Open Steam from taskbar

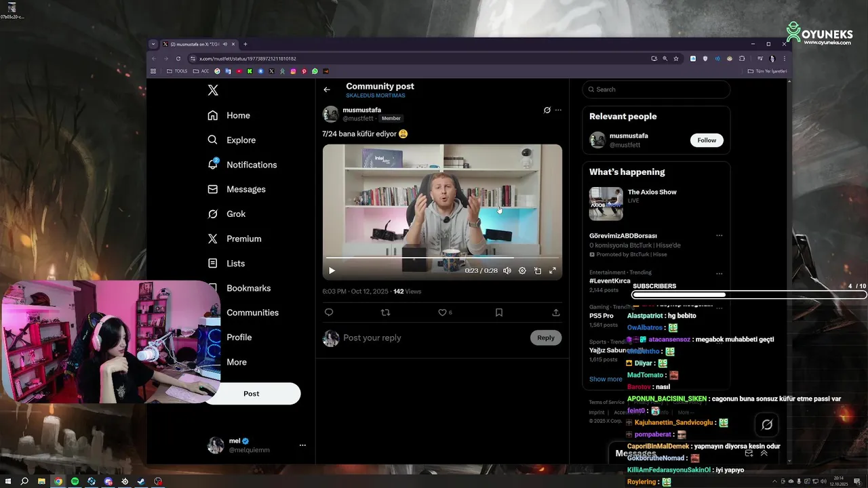[141, 481]
